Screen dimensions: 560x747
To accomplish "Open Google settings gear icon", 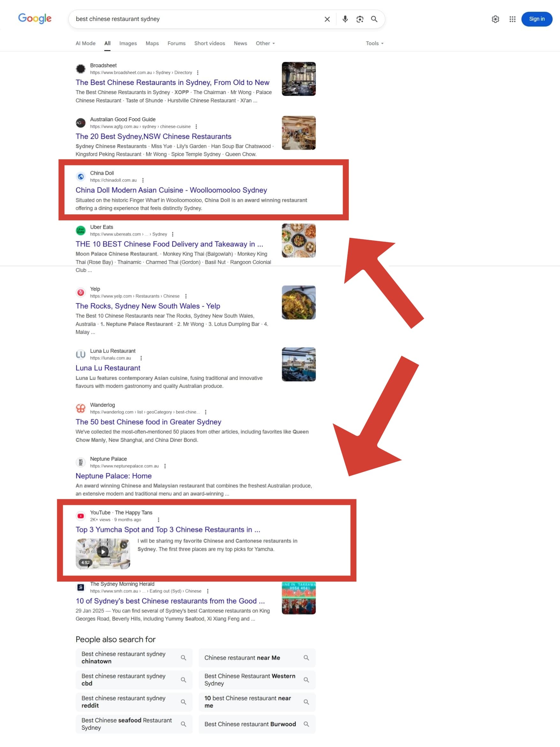I will coord(495,19).
